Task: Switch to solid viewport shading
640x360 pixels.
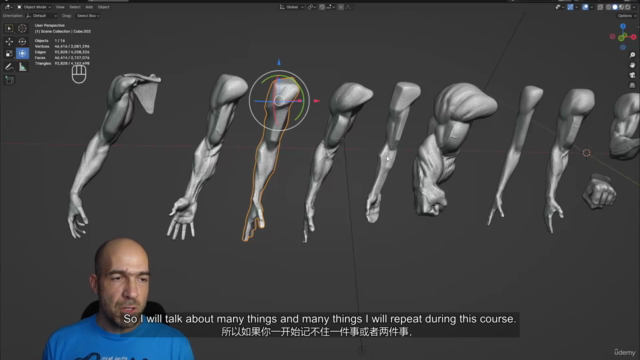Action: pyautogui.click(x=615, y=7)
